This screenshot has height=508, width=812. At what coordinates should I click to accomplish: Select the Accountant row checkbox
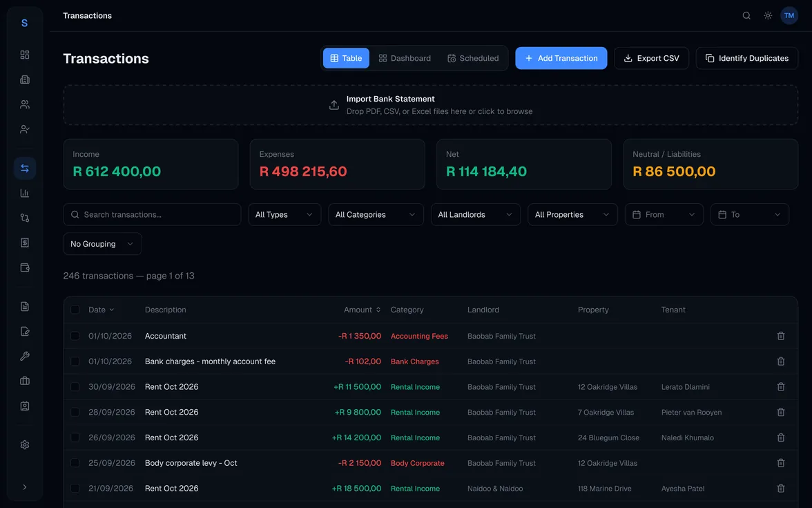pos(75,336)
